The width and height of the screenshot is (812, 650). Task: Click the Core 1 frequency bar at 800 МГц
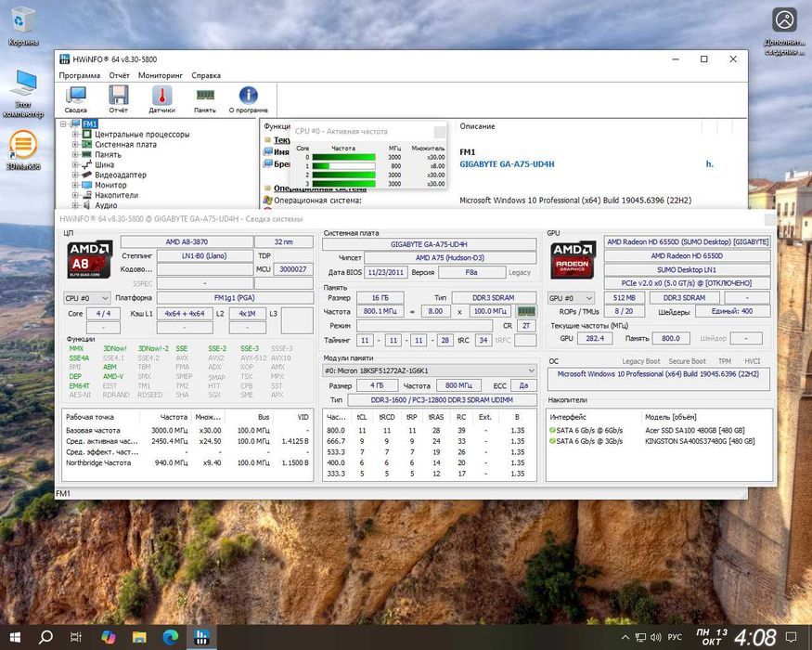pos(344,166)
